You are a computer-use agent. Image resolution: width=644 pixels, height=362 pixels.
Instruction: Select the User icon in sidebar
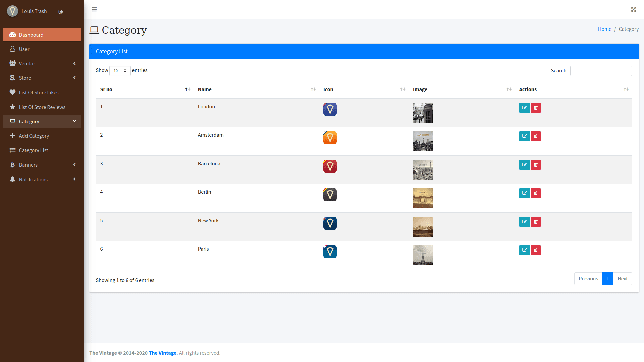pyautogui.click(x=12, y=49)
